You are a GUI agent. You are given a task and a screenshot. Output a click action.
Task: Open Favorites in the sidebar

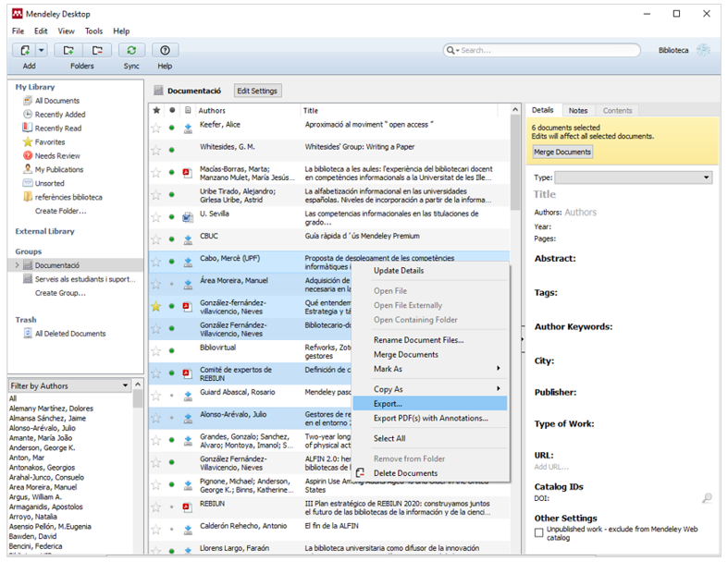pyautogui.click(x=50, y=142)
